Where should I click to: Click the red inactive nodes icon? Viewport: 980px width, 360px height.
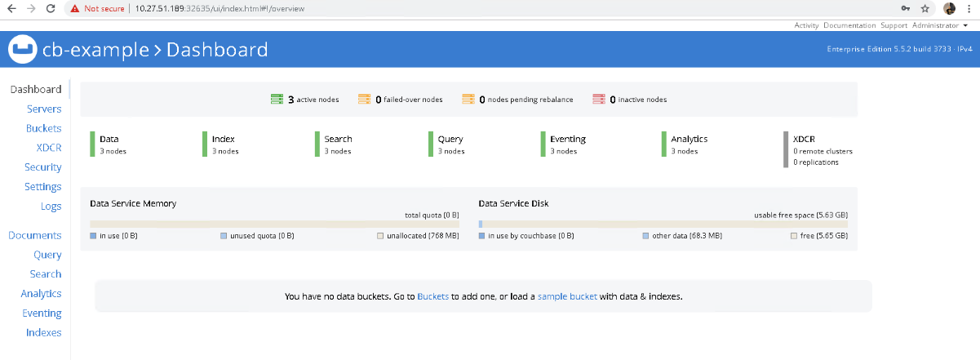click(x=599, y=100)
